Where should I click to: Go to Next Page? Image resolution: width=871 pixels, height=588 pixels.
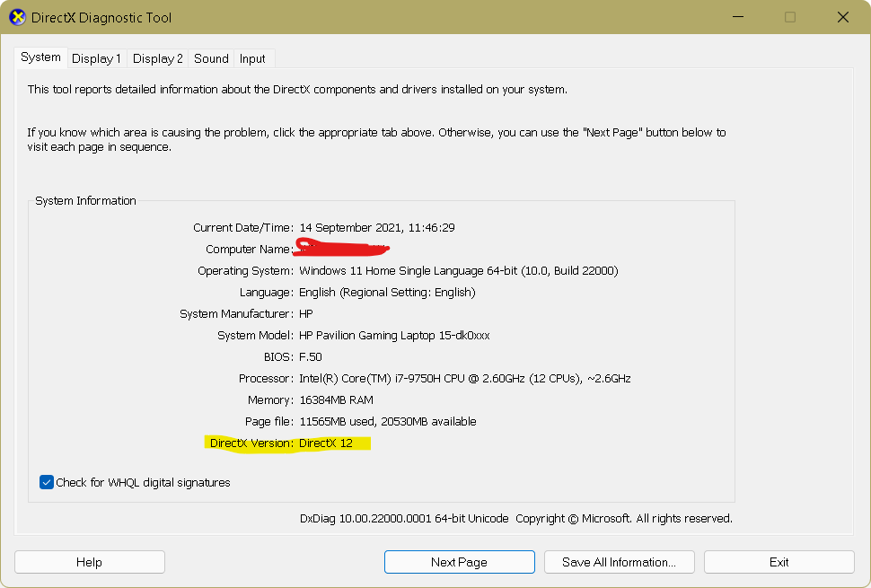460,562
